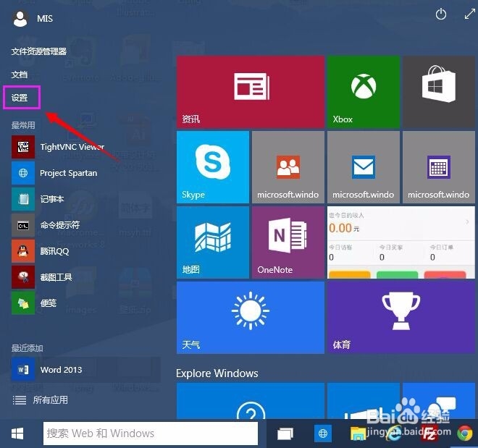Click the 搜索 Web 和 Windows search box
Viewport: 478px width, 448px height.
point(151,434)
